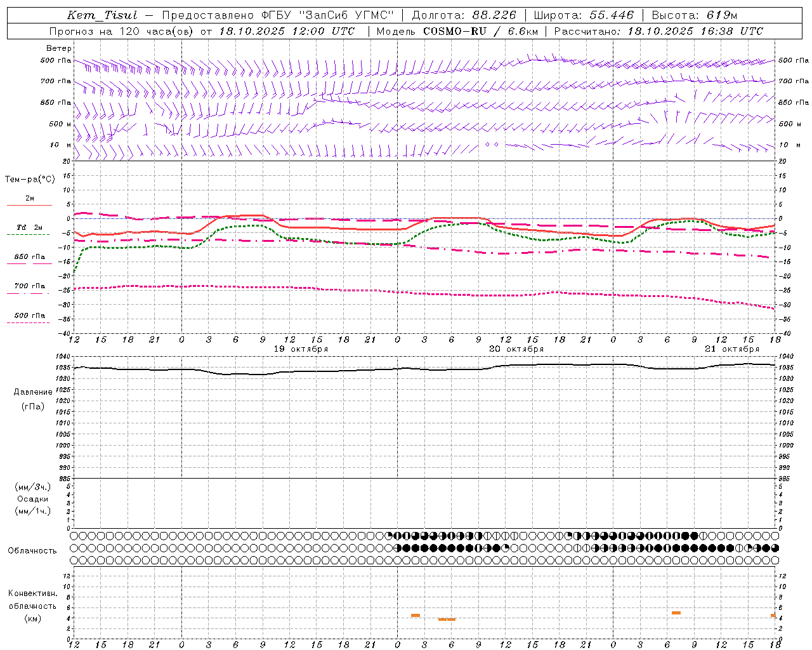Click the "Рассчитано: 18.10.2025 16:38 UTC" timestamp
Viewport: 812px width, 650px height.
pos(658,31)
